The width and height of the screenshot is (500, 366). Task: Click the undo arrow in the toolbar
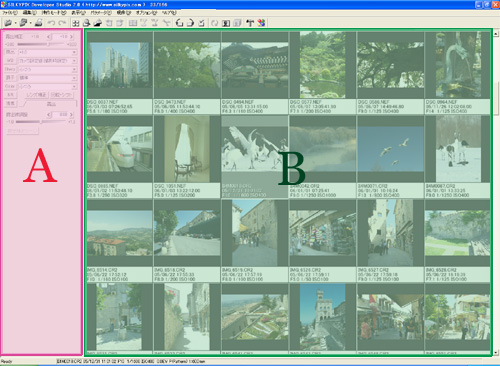[x=51, y=23]
